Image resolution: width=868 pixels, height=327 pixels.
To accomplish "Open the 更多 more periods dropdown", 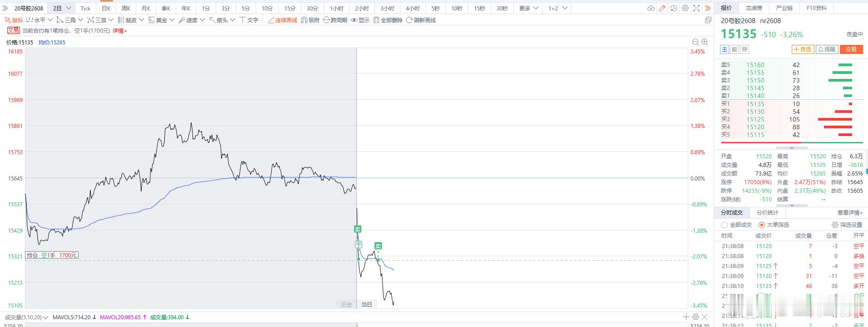I will point(528,8).
